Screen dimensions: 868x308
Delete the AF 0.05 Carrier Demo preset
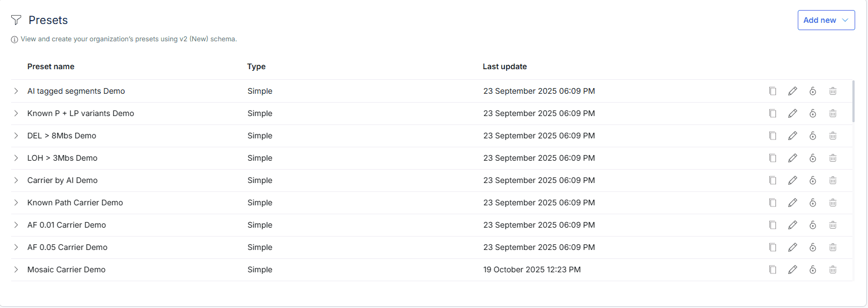[x=833, y=247]
